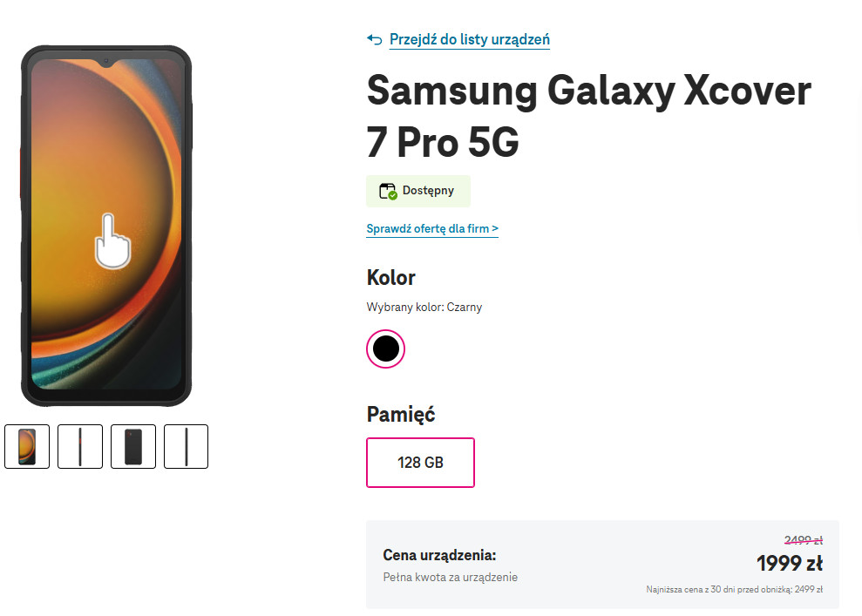Choose the 128 GB memory option
862x616 pixels.
click(x=420, y=462)
